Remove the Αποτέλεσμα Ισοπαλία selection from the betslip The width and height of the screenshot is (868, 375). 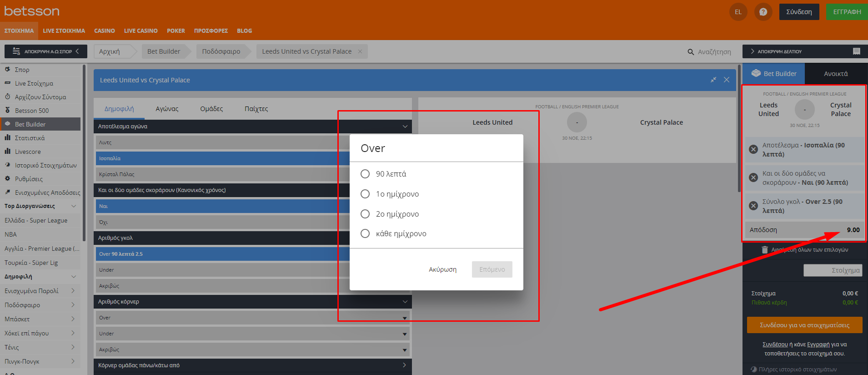[753, 149]
